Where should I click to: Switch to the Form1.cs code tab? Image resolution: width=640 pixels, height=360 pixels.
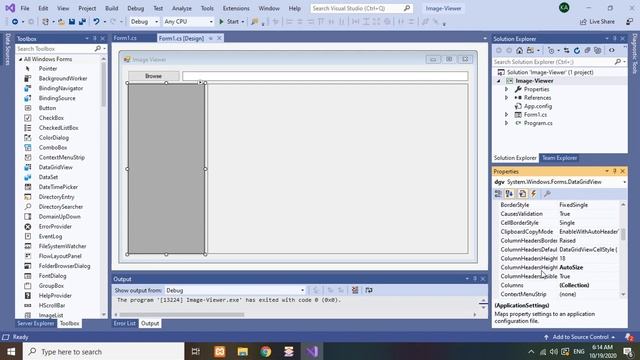[x=125, y=38]
